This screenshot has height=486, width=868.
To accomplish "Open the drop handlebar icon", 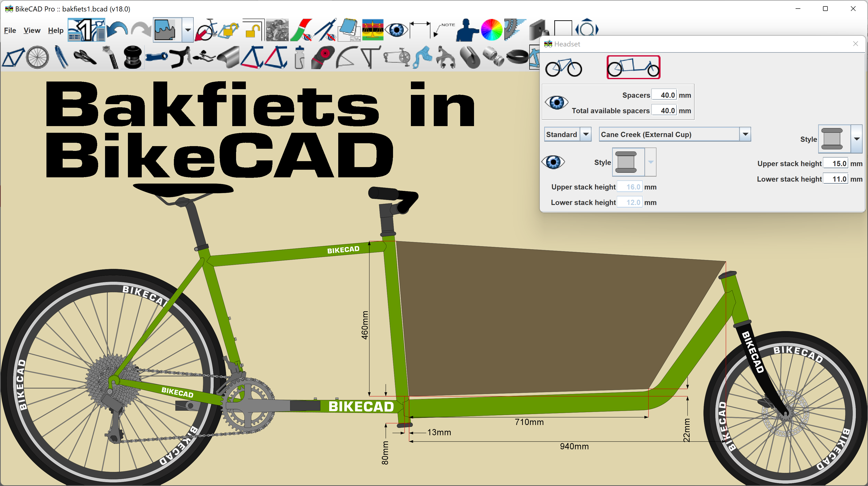I will (180, 57).
